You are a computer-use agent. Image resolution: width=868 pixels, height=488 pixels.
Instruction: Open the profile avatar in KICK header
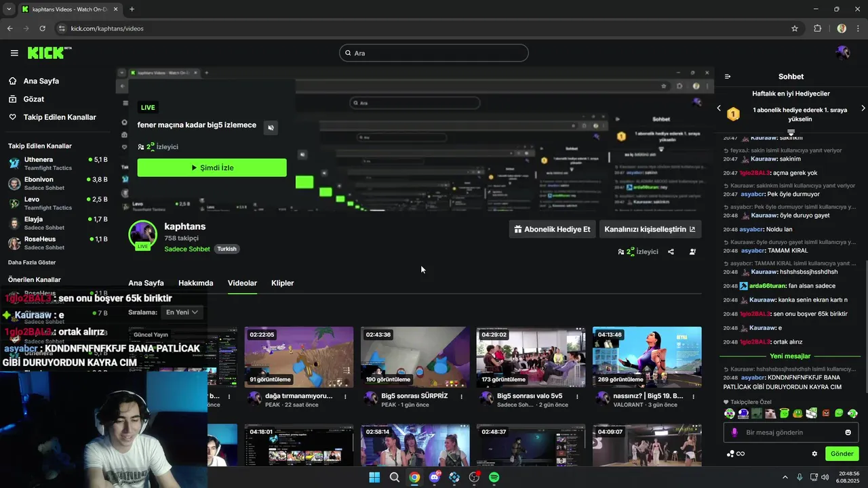point(843,53)
